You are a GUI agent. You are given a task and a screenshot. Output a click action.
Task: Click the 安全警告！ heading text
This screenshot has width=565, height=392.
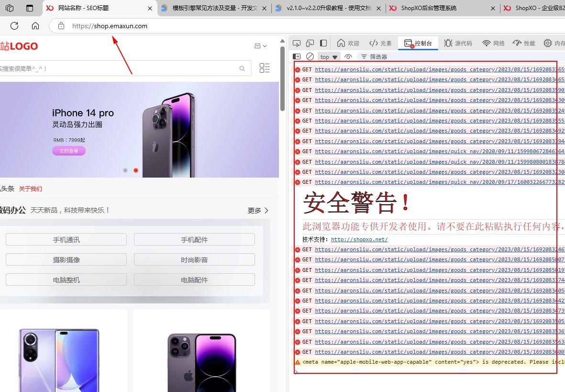356,202
